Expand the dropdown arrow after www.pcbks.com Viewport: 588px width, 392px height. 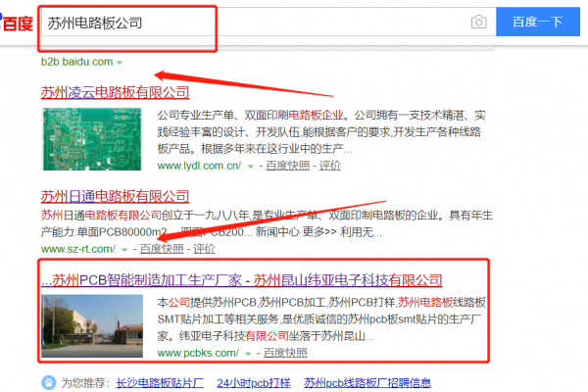(247, 352)
